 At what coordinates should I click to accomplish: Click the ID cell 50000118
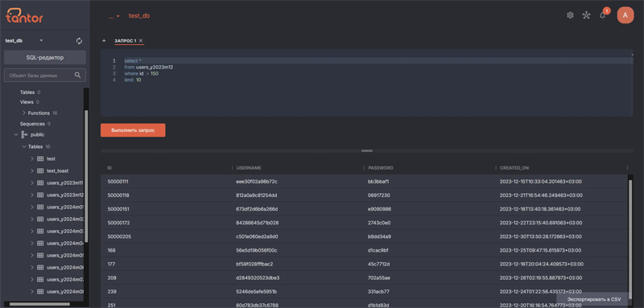[x=118, y=195]
